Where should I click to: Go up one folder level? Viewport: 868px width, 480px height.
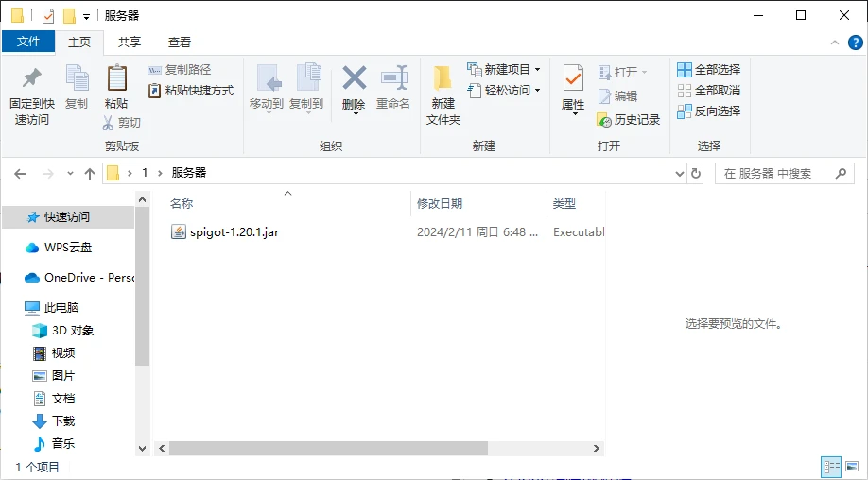90,174
